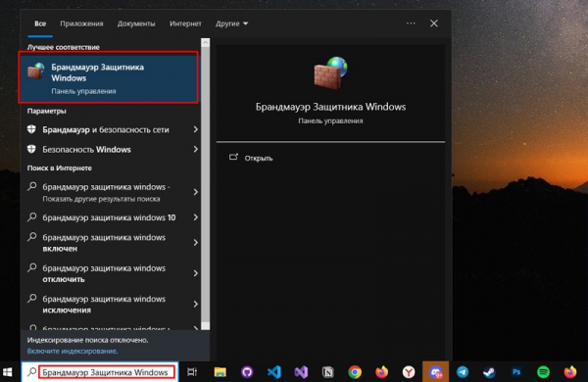Open Google Chrome from taskbar
This screenshot has width=588, height=382.
355,372
